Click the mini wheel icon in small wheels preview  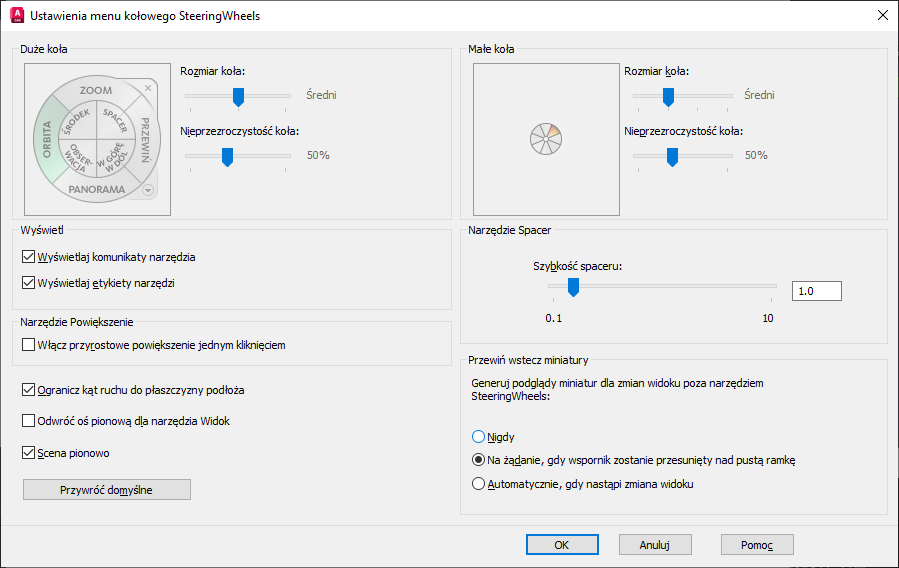tap(546, 139)
